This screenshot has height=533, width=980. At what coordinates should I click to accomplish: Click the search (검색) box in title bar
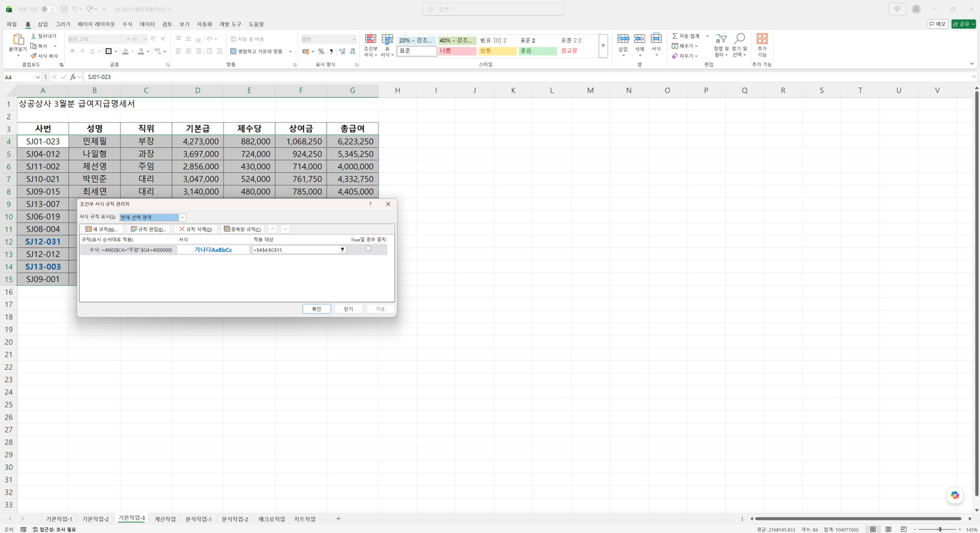pos(493,9)
